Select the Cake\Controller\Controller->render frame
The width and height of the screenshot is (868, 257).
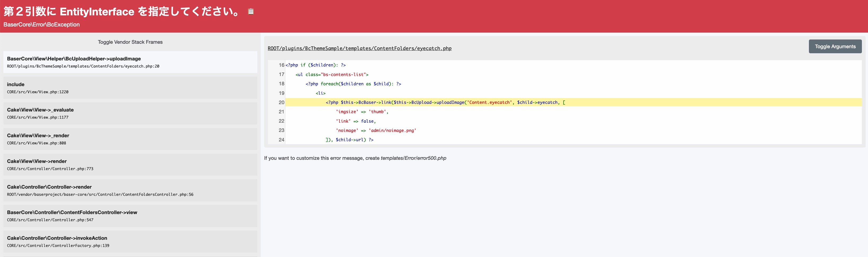(x=130, y=190)
